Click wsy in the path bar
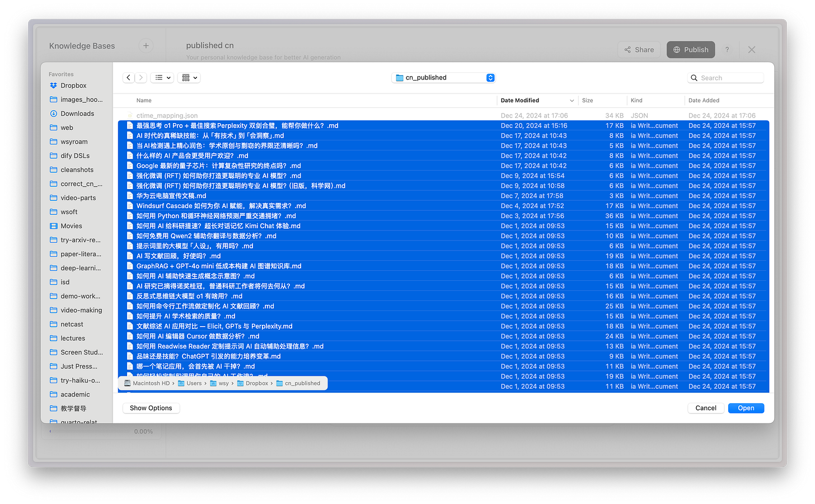815x504 pixels. click(219, 383)
